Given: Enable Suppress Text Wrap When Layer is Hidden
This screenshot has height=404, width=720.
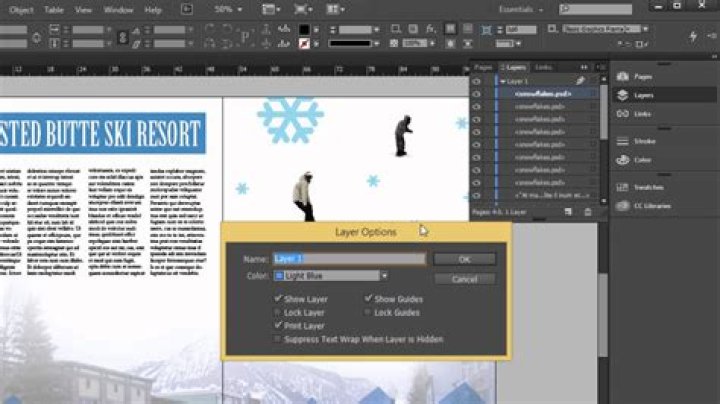Looking at the screenshot, I should (x=278, y=339).
